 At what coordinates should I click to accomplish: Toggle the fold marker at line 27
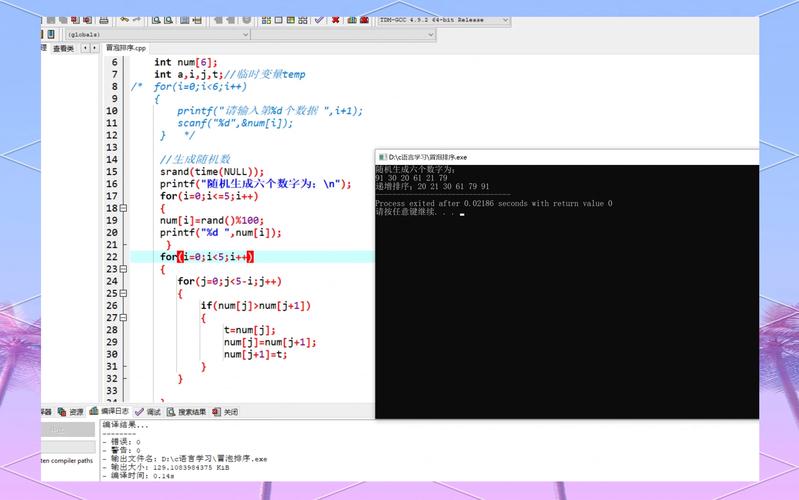pos(124,318)
